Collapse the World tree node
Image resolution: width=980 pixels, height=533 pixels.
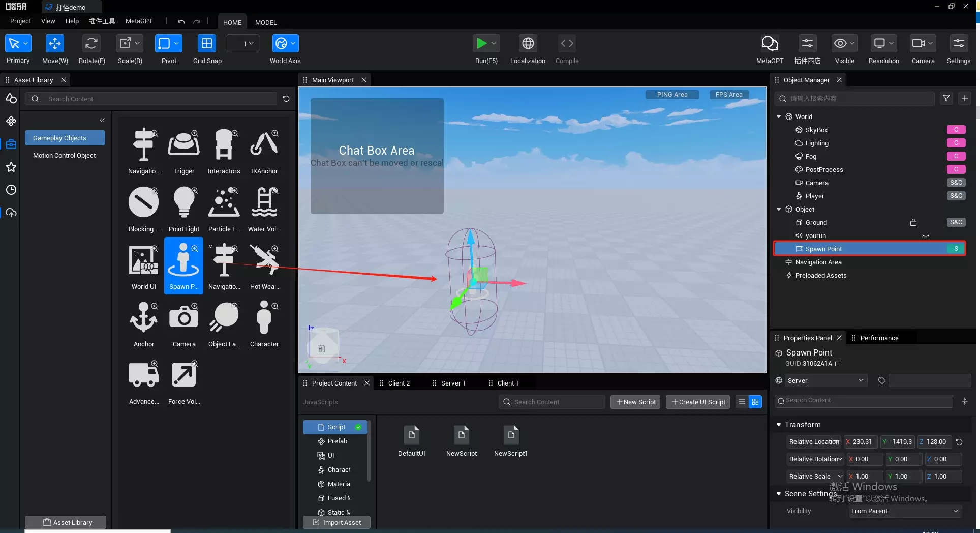point(779,116)
